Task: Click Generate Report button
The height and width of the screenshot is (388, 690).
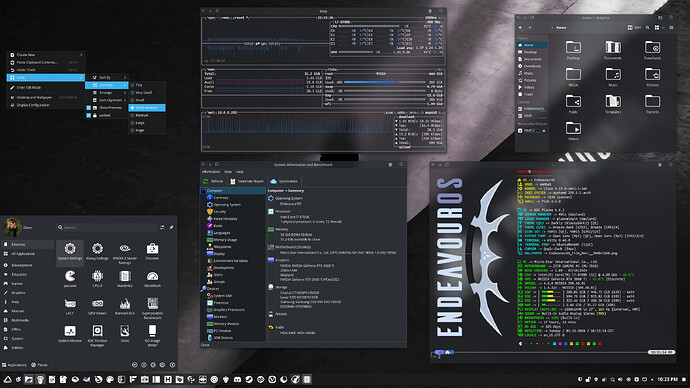Action: pos(247,181)
